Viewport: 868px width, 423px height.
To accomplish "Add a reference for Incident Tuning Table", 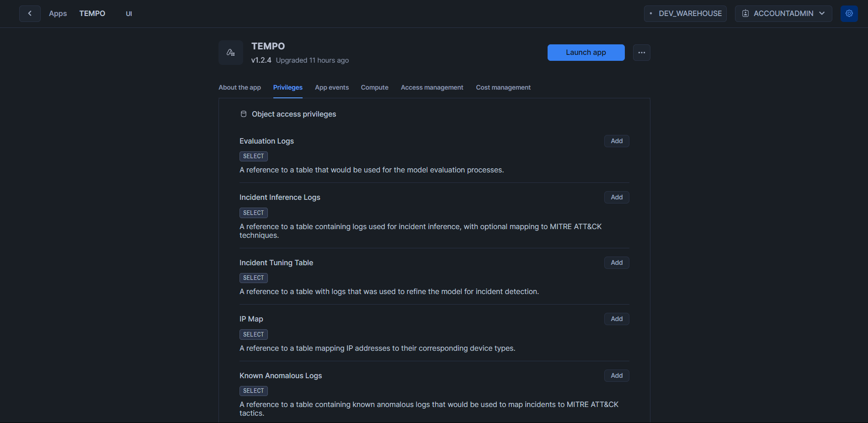I will pos(617,262).
